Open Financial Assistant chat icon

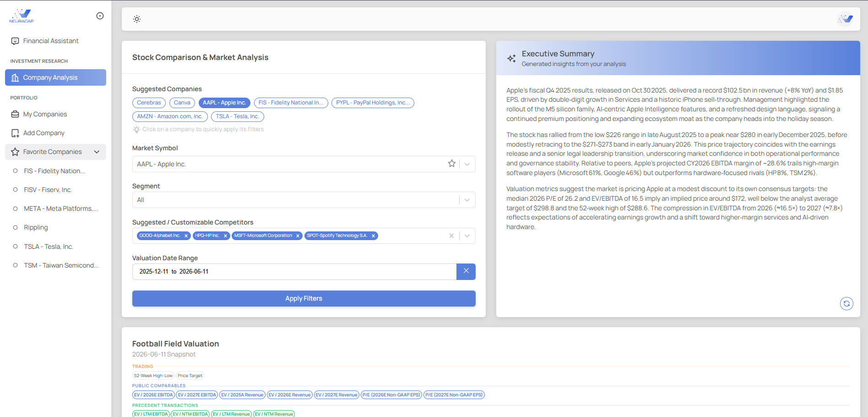click(15, 41)
